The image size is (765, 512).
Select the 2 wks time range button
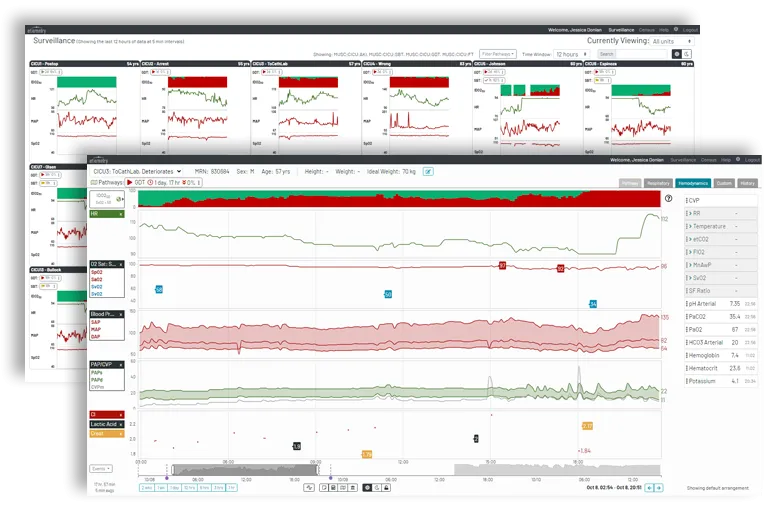[x=147, y=488]
